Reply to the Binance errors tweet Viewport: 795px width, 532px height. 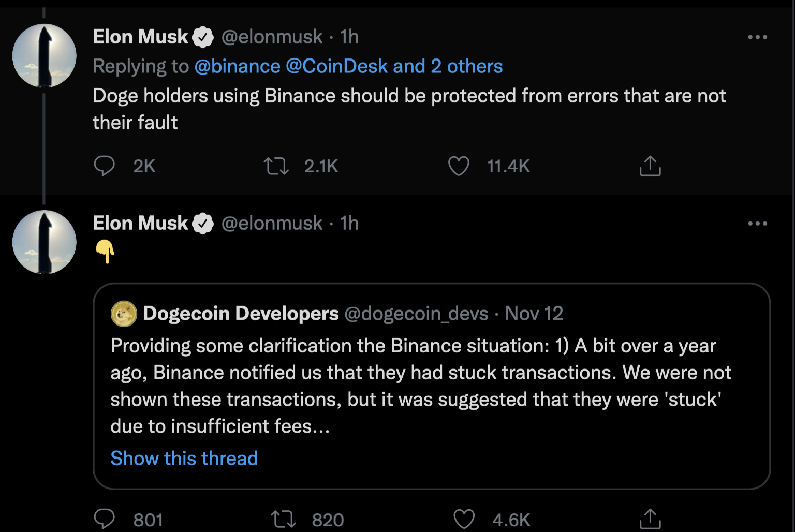click(104, 166)
